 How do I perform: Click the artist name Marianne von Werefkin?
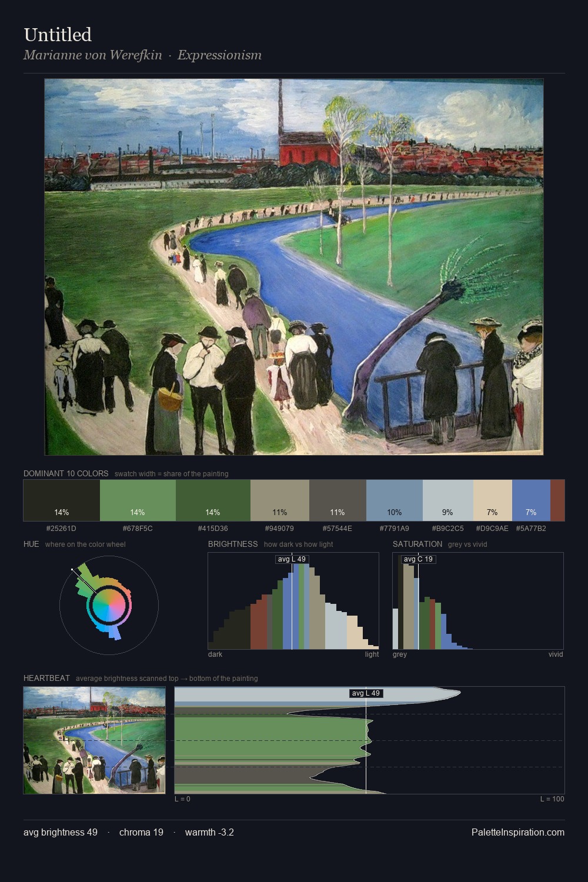(93, 55)
